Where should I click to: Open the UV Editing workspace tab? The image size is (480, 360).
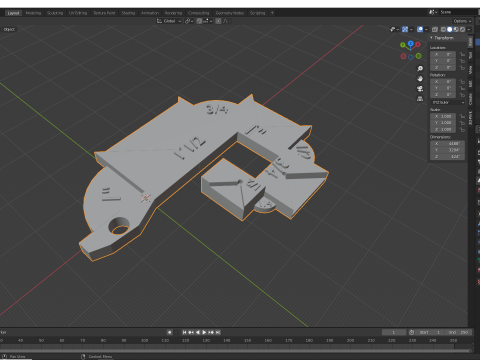pyautogui.click(x=78, y=13)
